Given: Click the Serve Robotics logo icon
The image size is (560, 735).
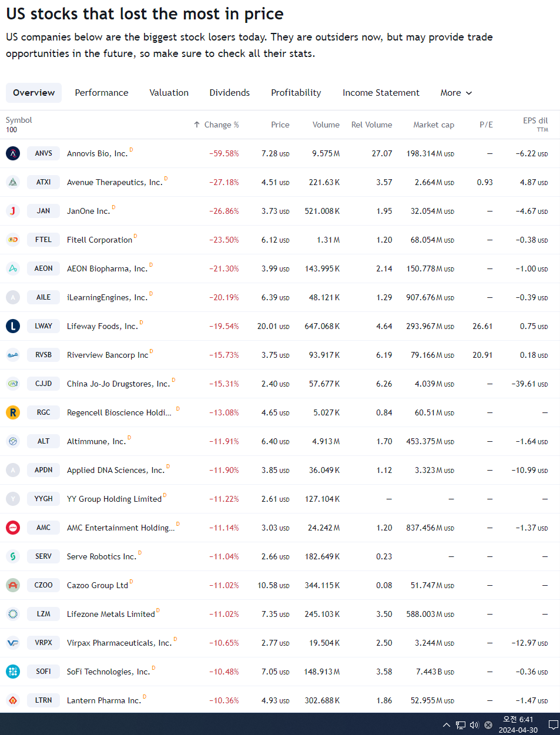Looking at the screenshot, I should click(x=13, y=556).
